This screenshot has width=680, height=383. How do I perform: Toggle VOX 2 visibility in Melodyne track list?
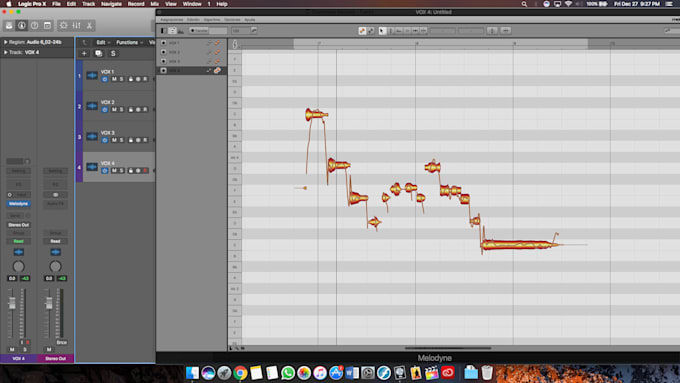tap(163, 52)
